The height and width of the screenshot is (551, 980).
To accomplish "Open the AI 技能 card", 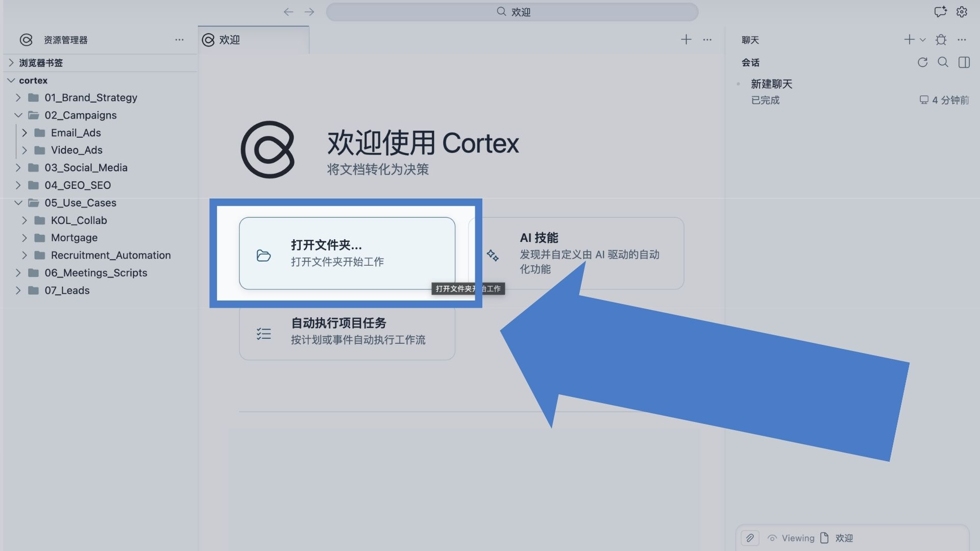I will 576,253.
